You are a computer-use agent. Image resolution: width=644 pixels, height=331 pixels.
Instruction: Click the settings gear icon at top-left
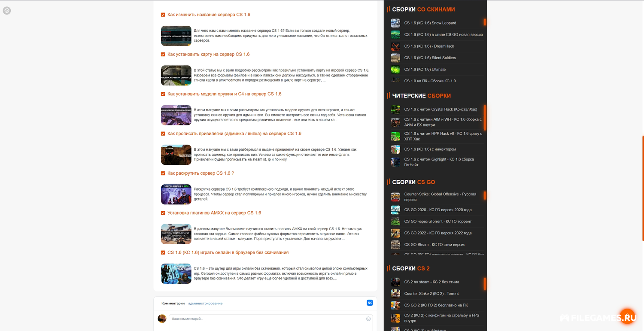(7, 11)
